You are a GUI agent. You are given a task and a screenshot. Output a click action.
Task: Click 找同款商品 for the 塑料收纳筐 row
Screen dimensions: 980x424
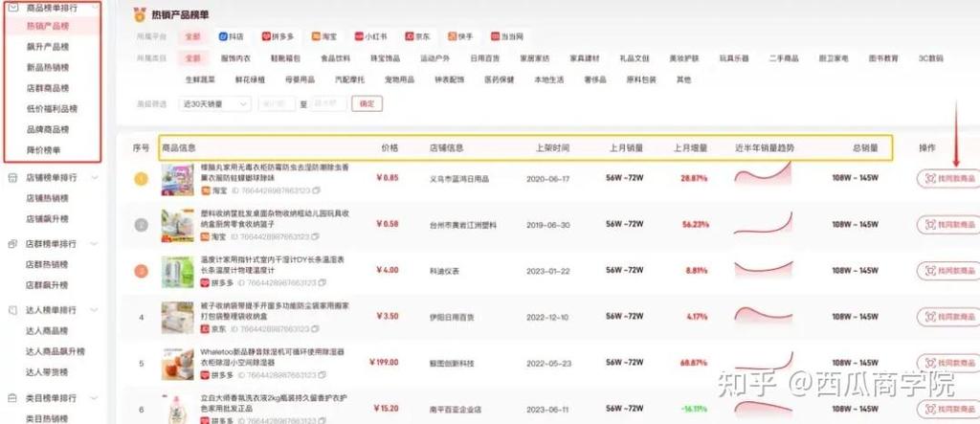(x=948, y=225)
